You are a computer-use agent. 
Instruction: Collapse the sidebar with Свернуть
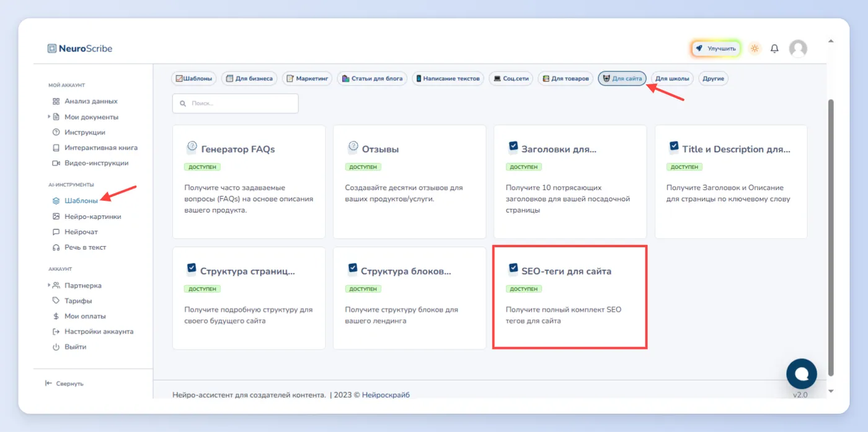pos(64,384)
